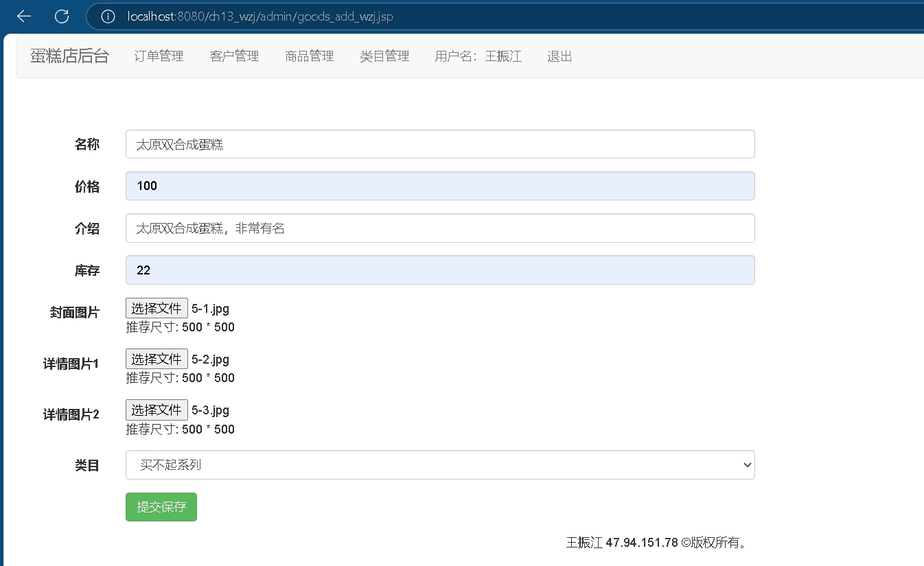Expand the 类目 dropdown
Viewport: 924px width, 566px height.
point(439,465)
